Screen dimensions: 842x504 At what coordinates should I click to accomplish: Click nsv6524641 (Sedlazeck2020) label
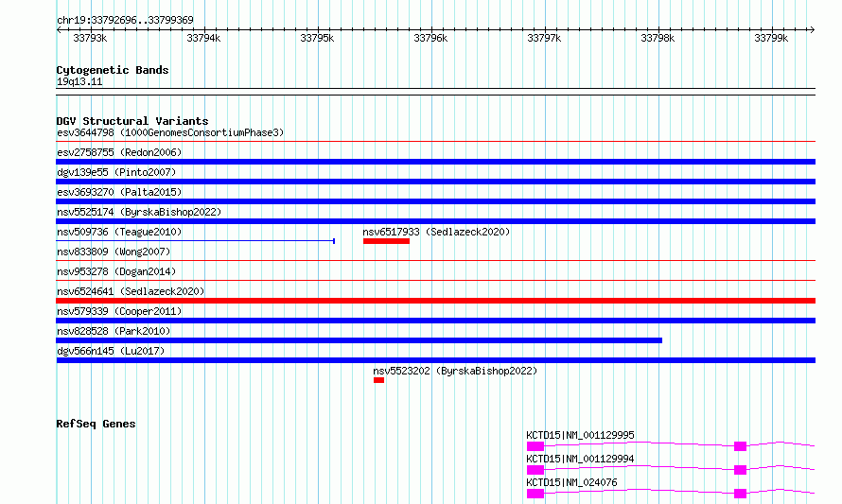coord(131,291)
